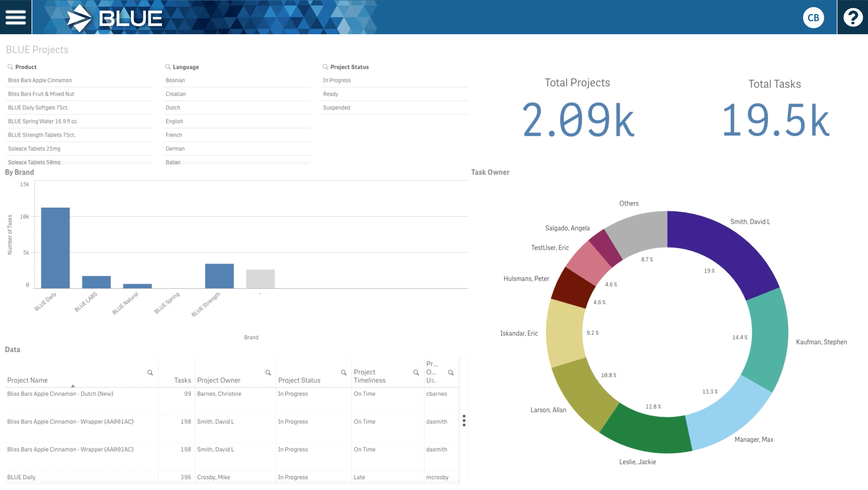
Task: Filter by Suspended project status
Action: coord(336,108)
